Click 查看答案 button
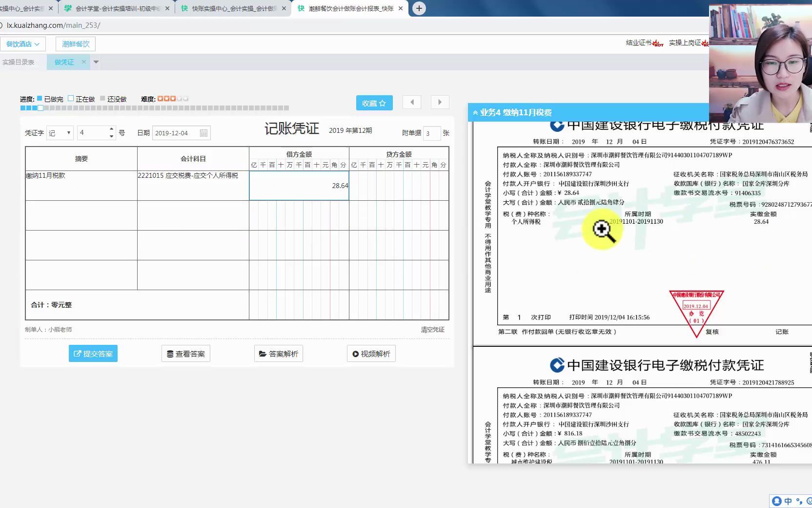812x508 pixels. pos(185,354)
